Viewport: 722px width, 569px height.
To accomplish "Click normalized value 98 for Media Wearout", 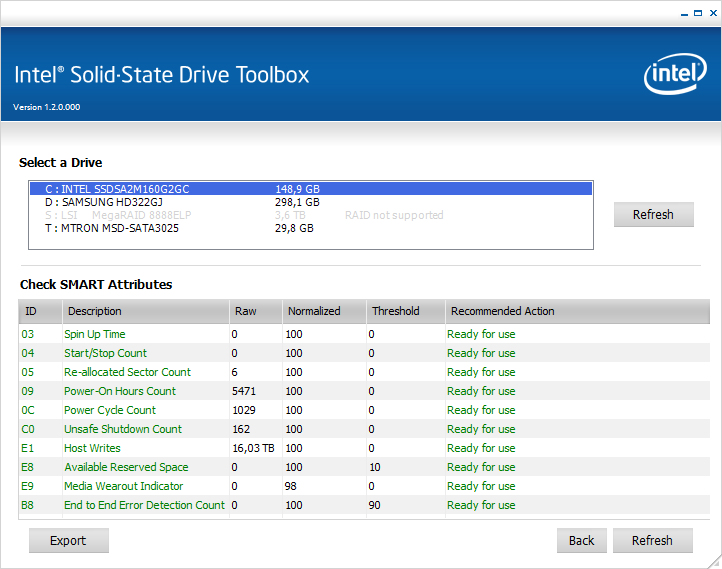I will [291, 486].
